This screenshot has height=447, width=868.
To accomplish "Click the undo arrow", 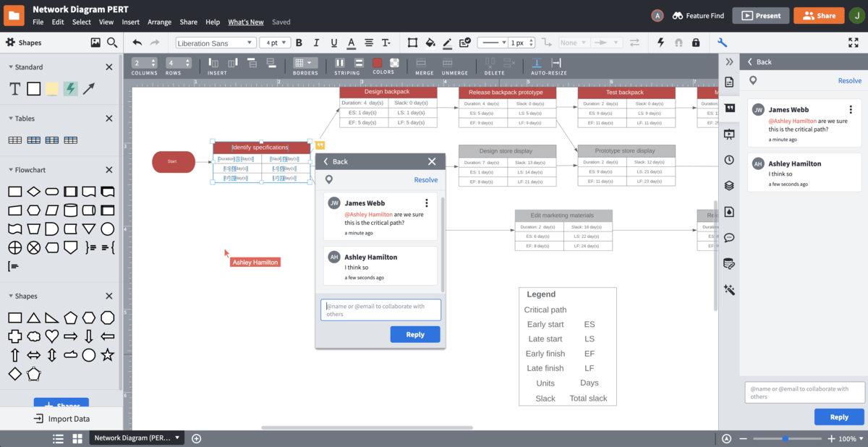I will [137, 43].
